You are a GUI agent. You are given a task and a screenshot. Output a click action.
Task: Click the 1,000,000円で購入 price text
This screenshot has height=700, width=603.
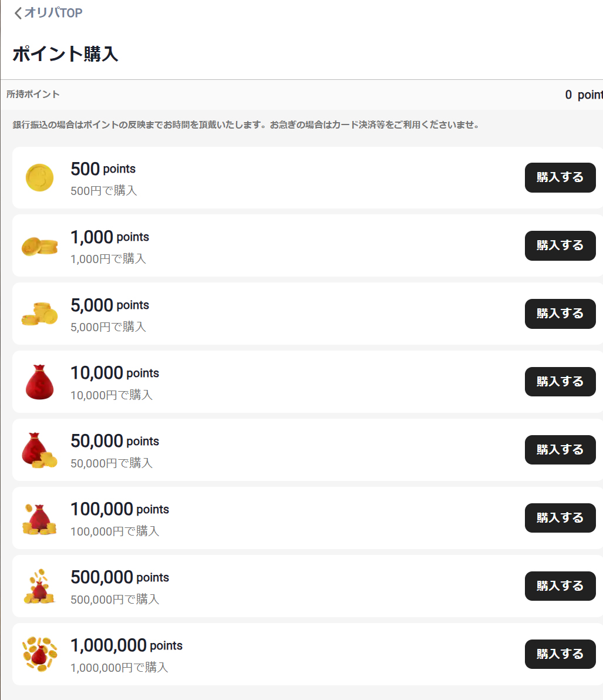point(119,668)
